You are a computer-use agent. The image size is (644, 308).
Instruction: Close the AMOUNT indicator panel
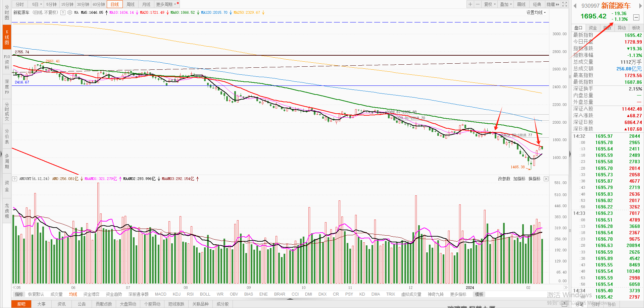pos(546,179)
